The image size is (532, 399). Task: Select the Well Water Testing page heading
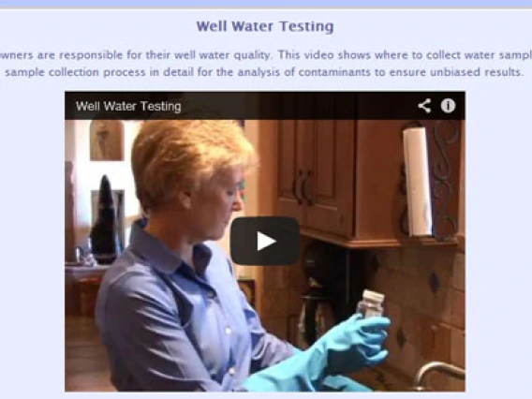click(265, 26)
